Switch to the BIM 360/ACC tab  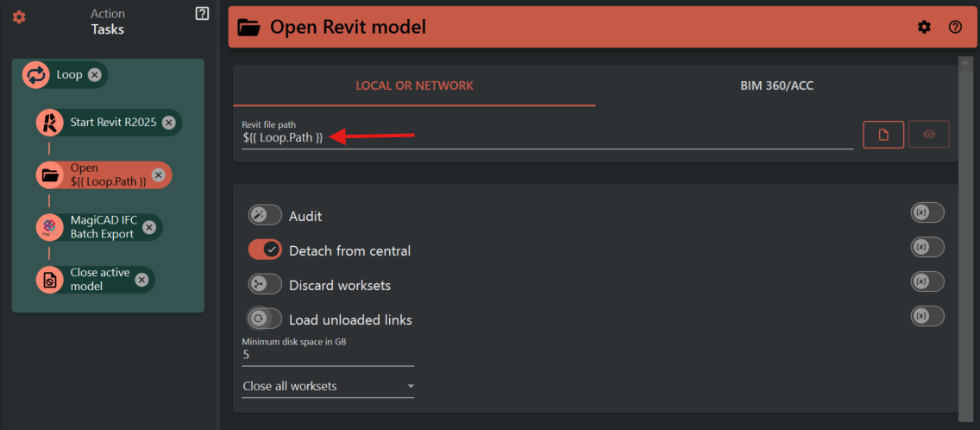click(776, 85)
